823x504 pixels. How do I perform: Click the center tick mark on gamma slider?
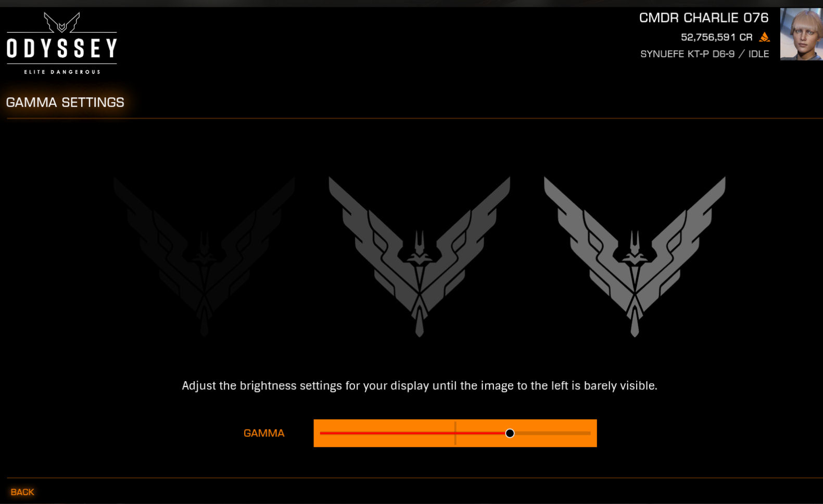(455, 433)
